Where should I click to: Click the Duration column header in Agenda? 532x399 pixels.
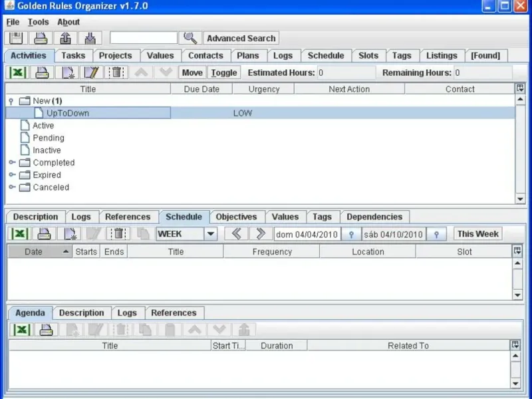click(x=277, y=345)
